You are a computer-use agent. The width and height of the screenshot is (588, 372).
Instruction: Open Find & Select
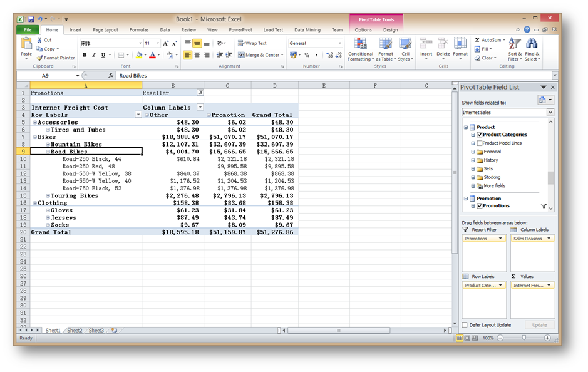click(532, 49)
